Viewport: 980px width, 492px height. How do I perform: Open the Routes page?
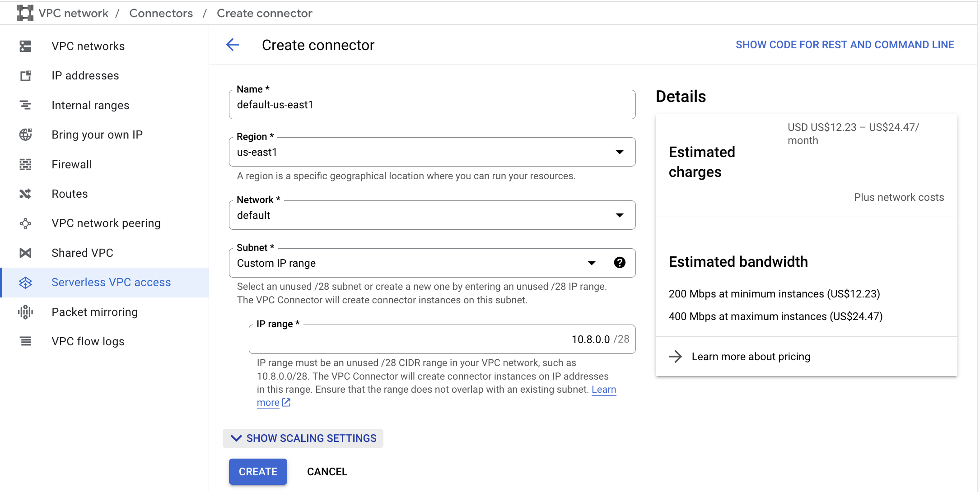coord(70,194)
